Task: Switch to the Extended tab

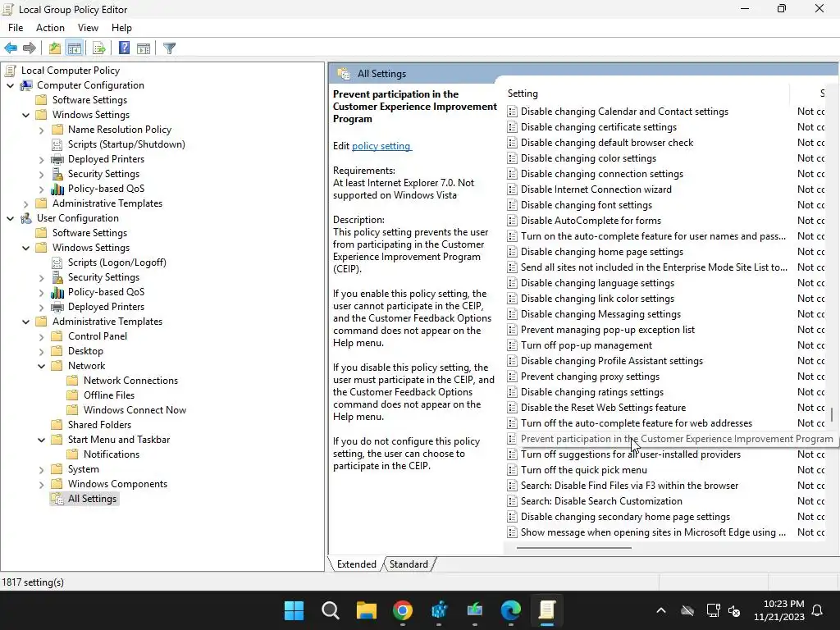Action: [356, 564]
